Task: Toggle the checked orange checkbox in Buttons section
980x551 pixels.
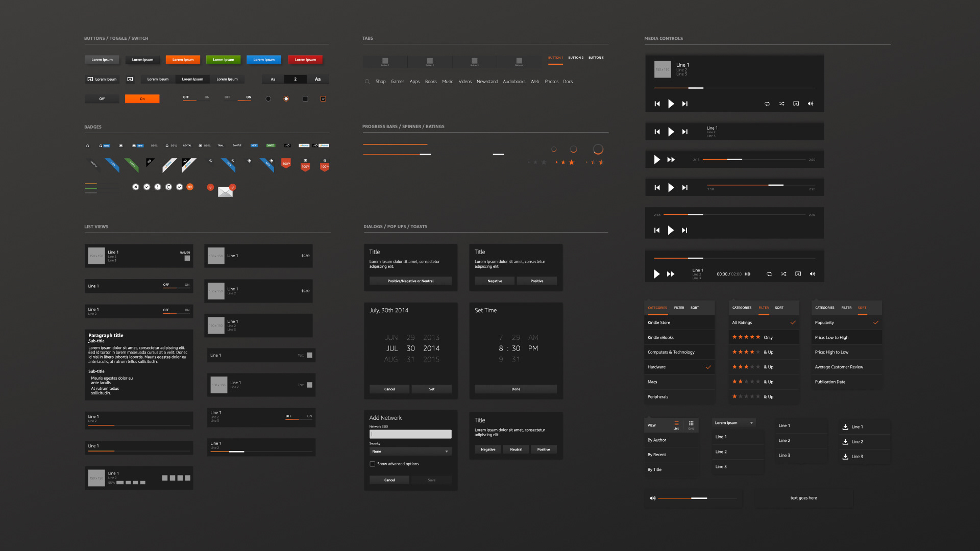Action: point(323,99)
